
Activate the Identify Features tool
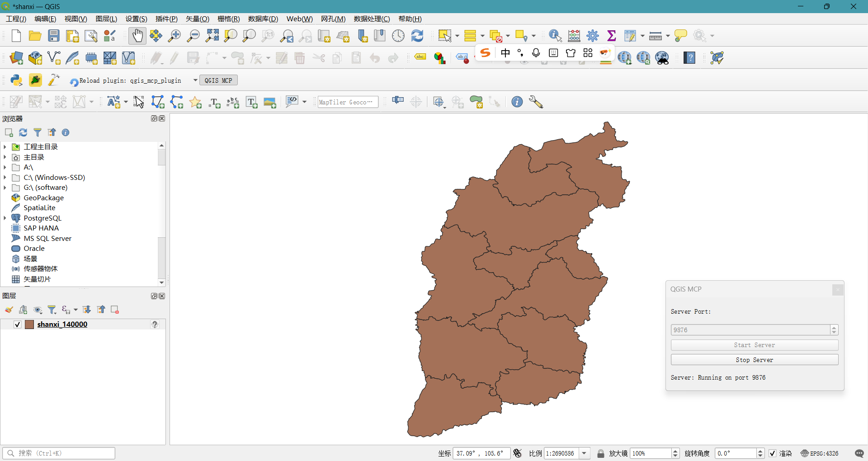(555, 36)
